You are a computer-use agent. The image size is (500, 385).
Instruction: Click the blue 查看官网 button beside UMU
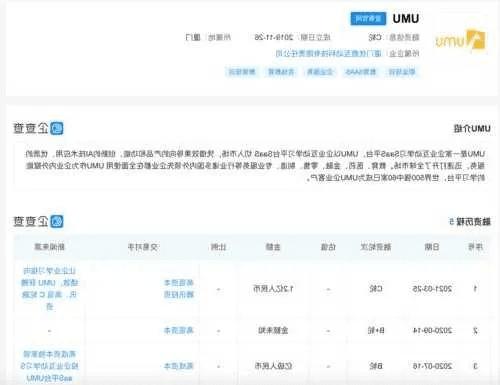(x=368, y=19)
